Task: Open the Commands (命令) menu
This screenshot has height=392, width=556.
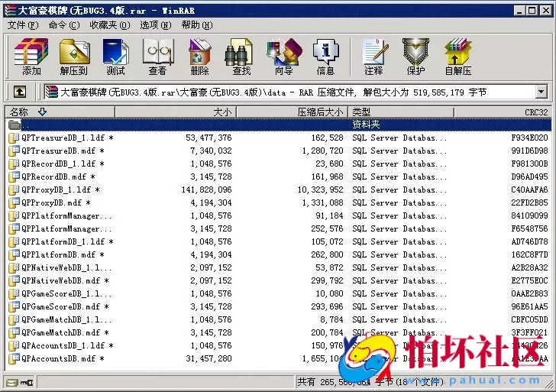Action: (64, 25)
